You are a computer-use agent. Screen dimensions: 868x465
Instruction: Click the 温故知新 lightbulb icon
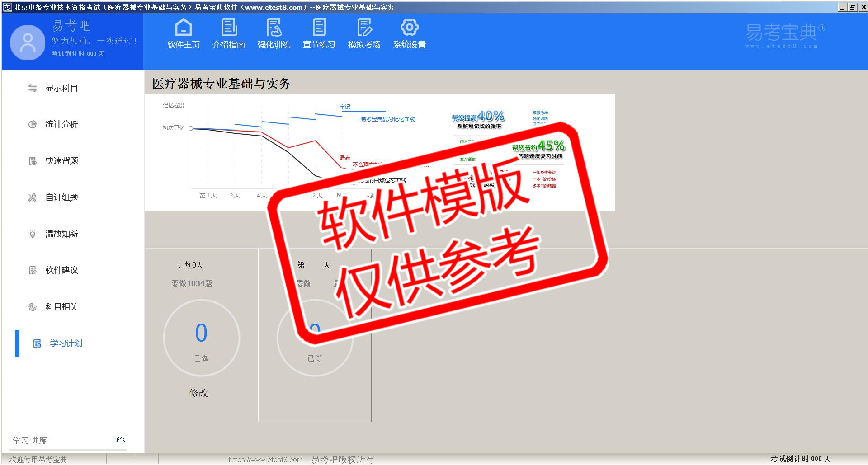tap(33, 234)
